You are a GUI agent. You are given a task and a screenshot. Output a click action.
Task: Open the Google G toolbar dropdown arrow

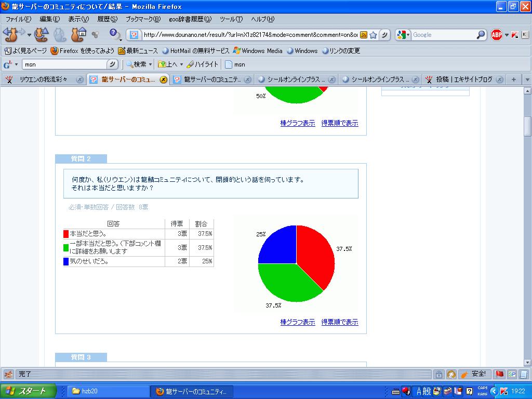16,64
